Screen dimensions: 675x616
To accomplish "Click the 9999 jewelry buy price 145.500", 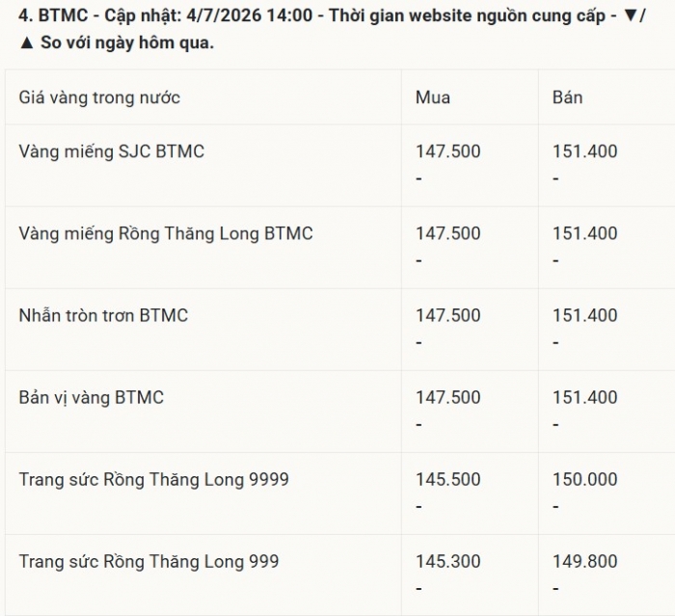I will (x=447, y=479).
